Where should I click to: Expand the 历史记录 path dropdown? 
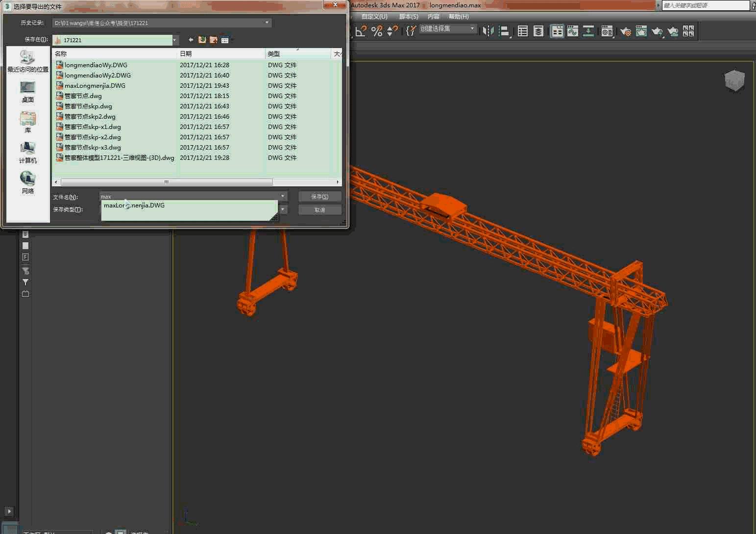click(x=267, y=23)
